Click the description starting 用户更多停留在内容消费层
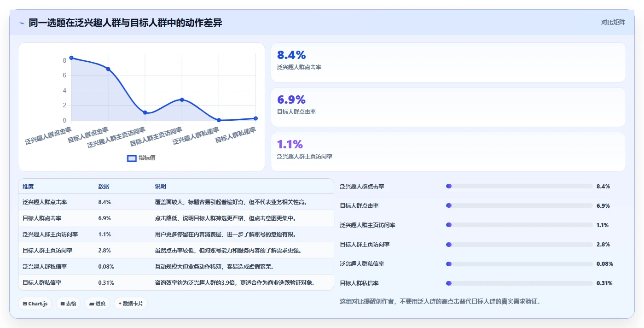644x328 pixels. pyautogui.click(x=226, y=234)
